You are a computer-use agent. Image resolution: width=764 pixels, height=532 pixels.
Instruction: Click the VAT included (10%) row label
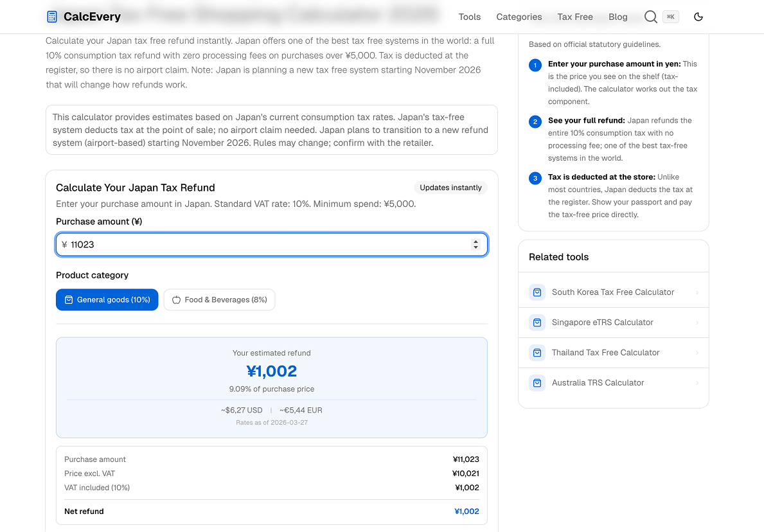point(97,488)
